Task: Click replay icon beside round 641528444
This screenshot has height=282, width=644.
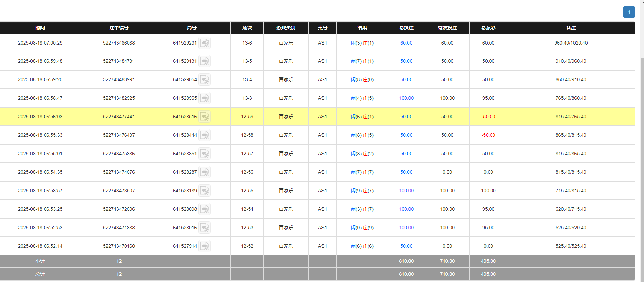Action: point(204,135)
